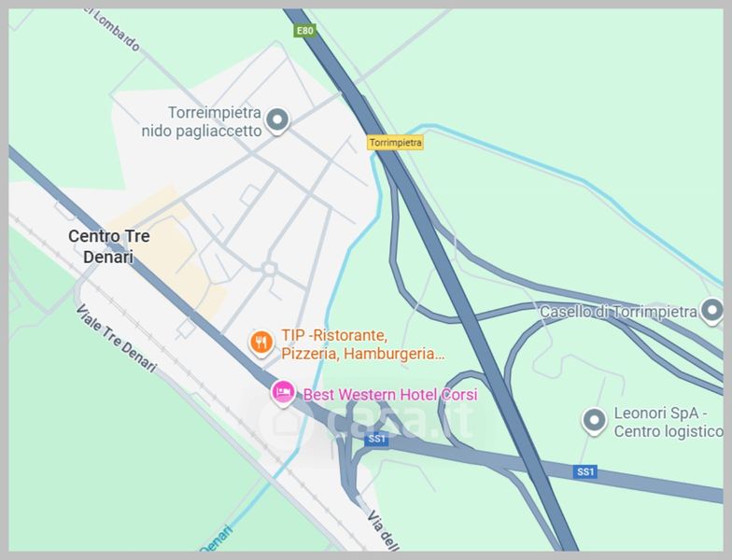The width and height of the screenshot is (732, 560).
Task: Click the casa.it watermark logo
Action: pyautogui.click(x=368, y=419)
